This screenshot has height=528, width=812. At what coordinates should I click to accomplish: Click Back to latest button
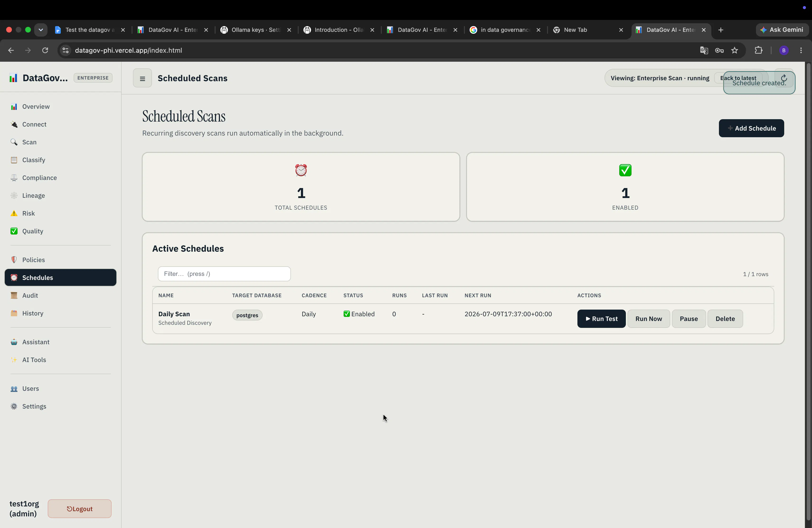point(738,78)
